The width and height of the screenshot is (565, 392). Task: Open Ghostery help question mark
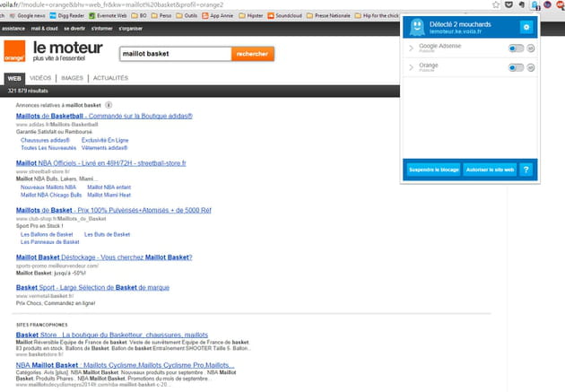(526, 170)
